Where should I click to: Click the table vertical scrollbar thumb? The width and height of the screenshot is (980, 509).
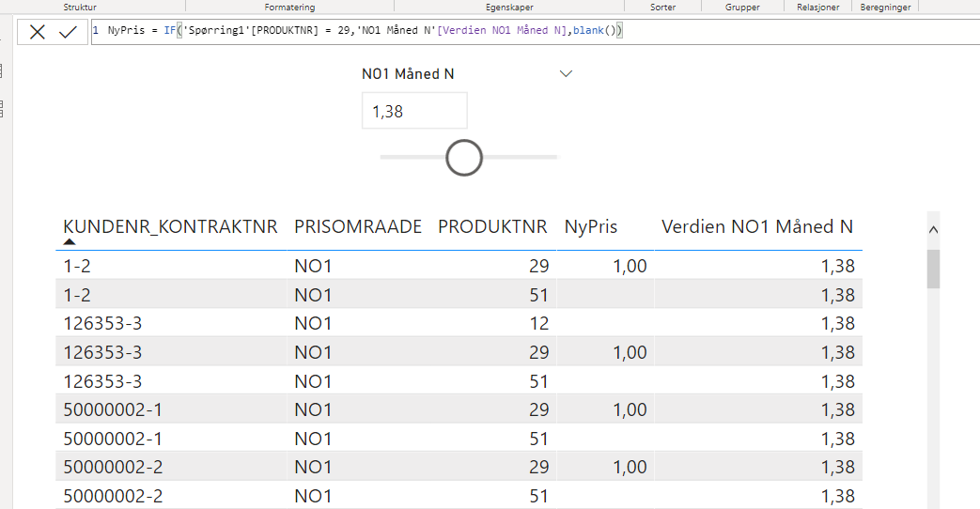pos(933,270)
